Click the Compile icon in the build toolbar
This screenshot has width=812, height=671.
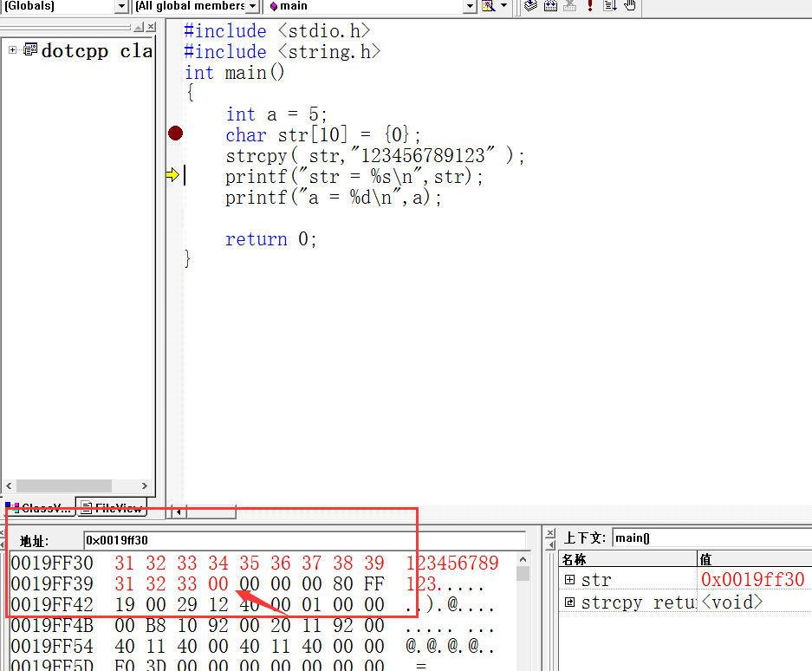[530, 5]
